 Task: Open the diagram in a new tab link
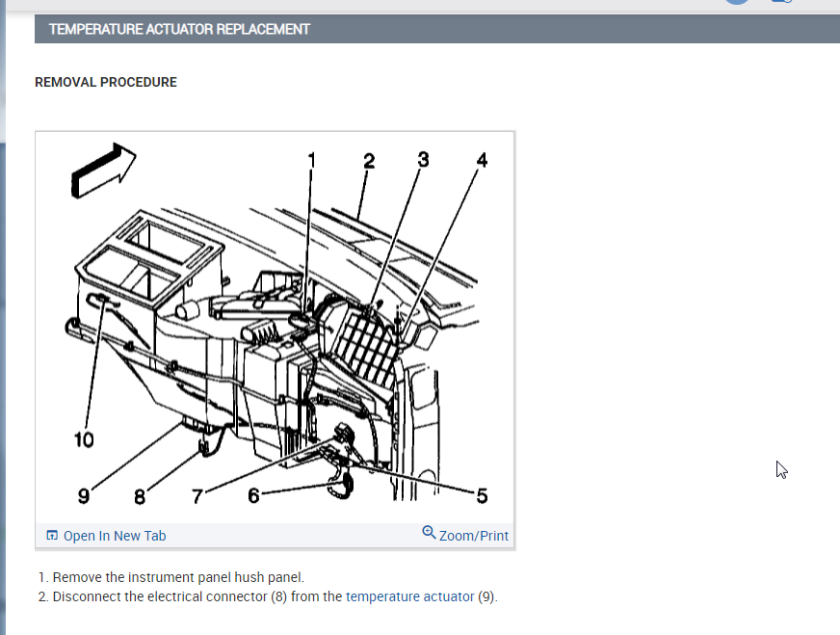115,536
